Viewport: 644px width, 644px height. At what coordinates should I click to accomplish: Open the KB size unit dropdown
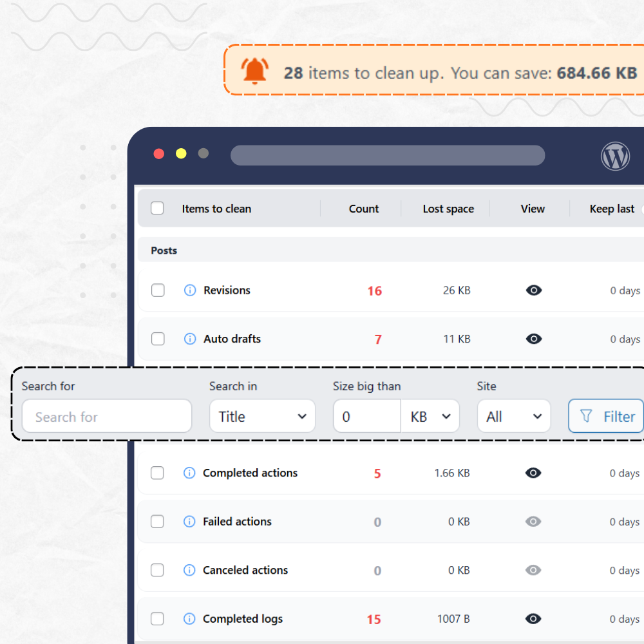[430, 416]
